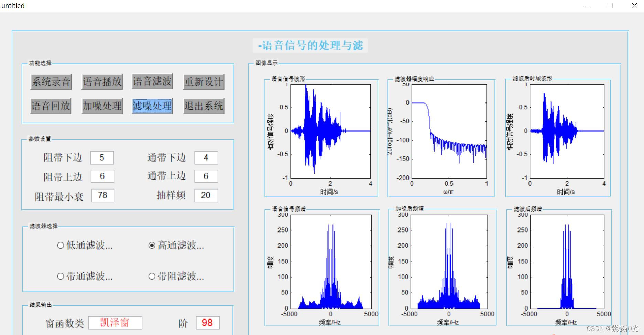Maximize the untitled window
644x335 pixels.
click(x=610, y=6)
